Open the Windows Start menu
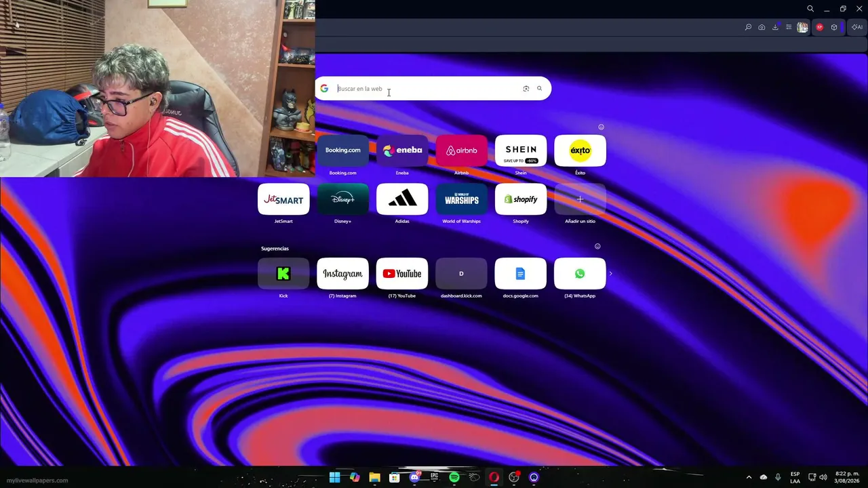 (335, 477)
